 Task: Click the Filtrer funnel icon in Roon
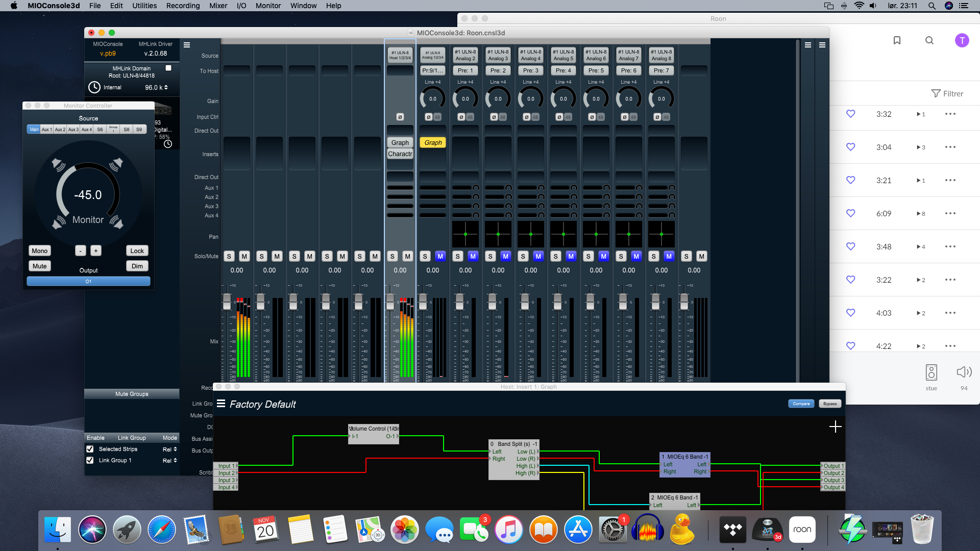(x=936, y=93)
